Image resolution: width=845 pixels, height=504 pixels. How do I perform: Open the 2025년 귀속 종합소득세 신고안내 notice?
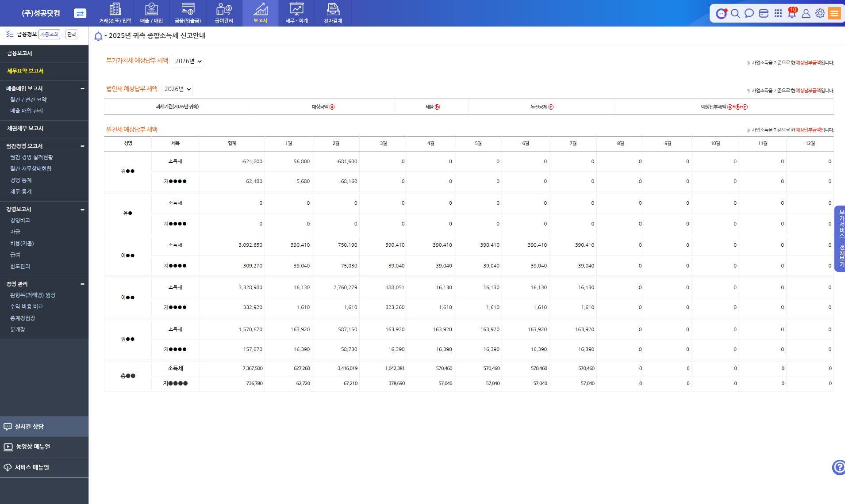pos(157,36)
